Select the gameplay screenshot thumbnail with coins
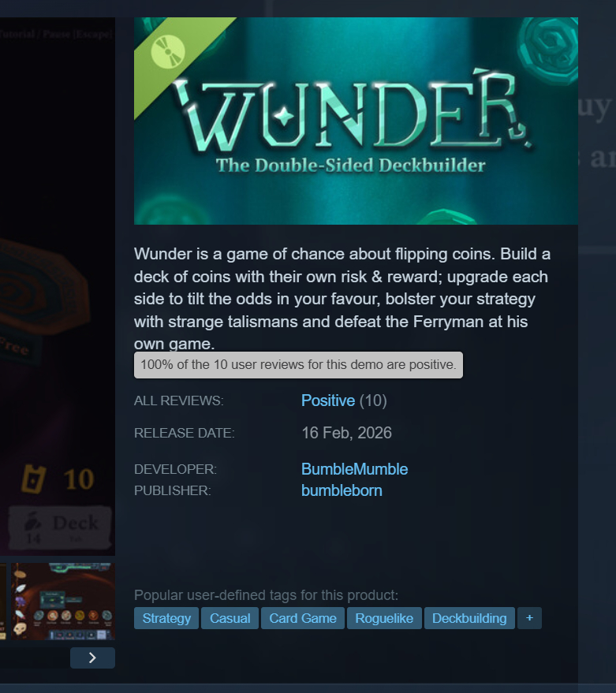The image size is (616, 693). 63,601
